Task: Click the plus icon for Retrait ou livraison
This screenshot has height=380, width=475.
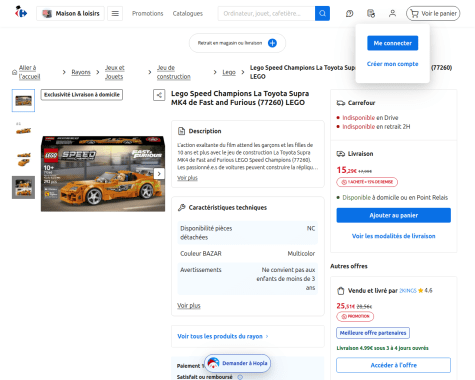Action: [x=272, y=43]
